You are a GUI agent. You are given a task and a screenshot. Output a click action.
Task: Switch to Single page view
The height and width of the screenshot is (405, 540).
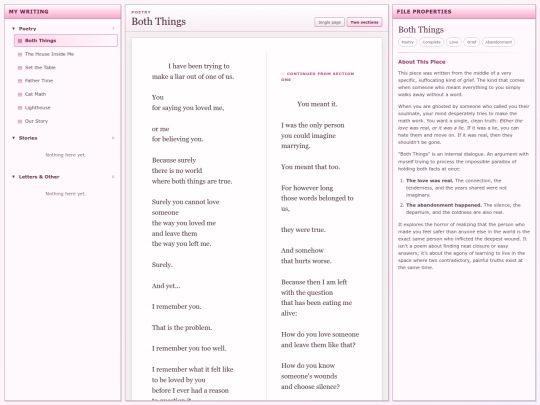(329, 22)
